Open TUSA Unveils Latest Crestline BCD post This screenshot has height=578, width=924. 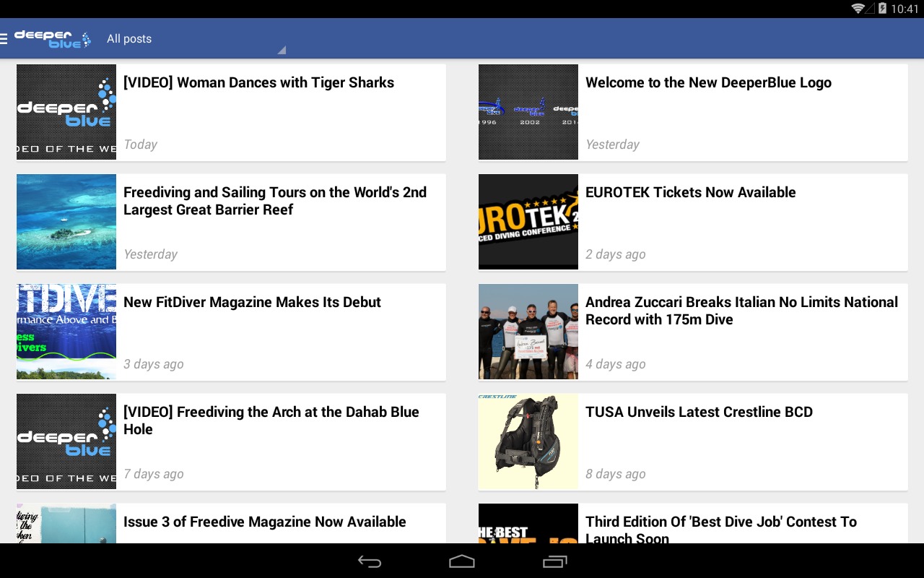coord(693,441)
